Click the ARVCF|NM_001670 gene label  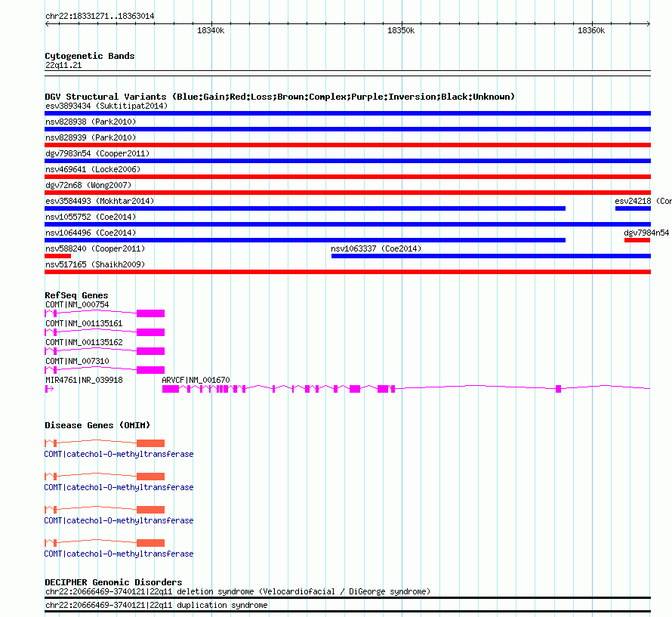click(196, 380)
